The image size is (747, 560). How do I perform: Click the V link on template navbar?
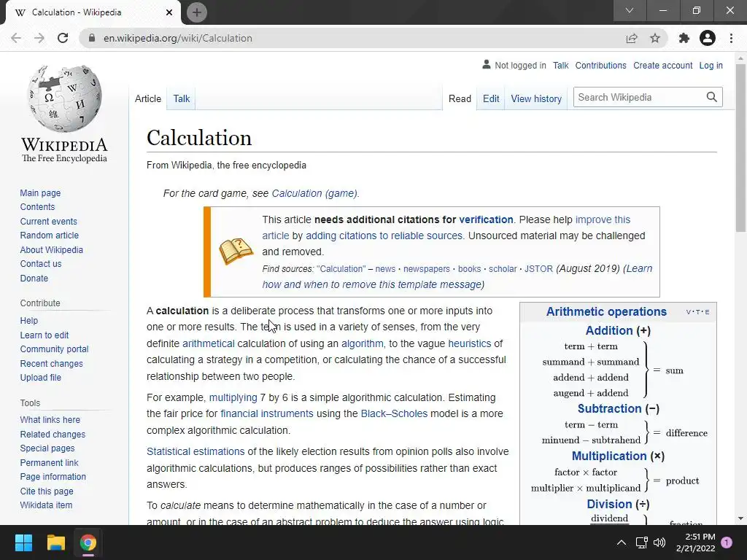pyautogui.click(x=689, y=312)
